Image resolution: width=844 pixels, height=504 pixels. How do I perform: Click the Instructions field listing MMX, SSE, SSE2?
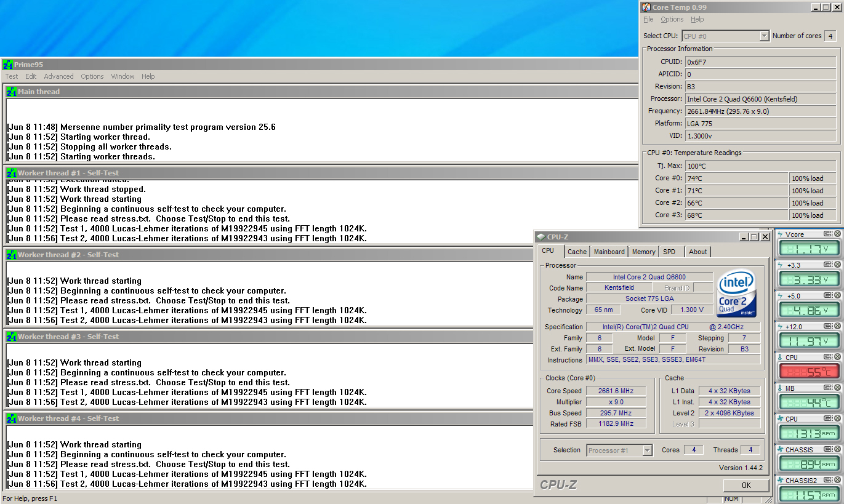pyautogui.click(x=673, y=360)
